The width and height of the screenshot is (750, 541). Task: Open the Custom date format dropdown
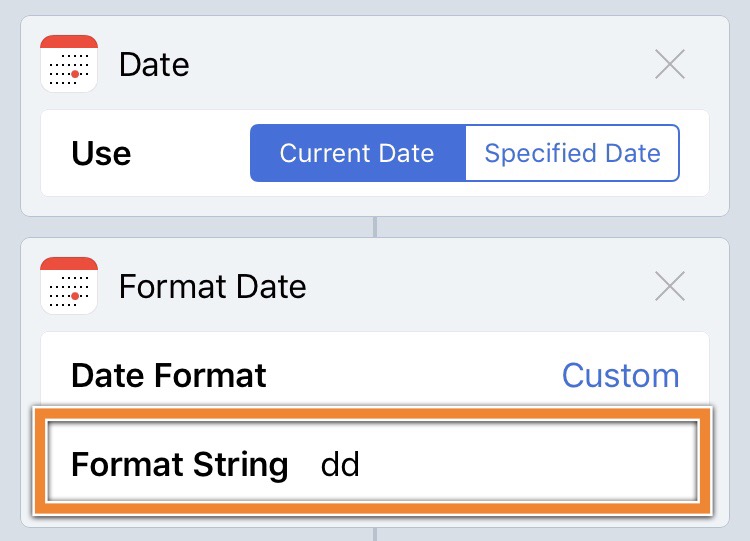point(620,375)
